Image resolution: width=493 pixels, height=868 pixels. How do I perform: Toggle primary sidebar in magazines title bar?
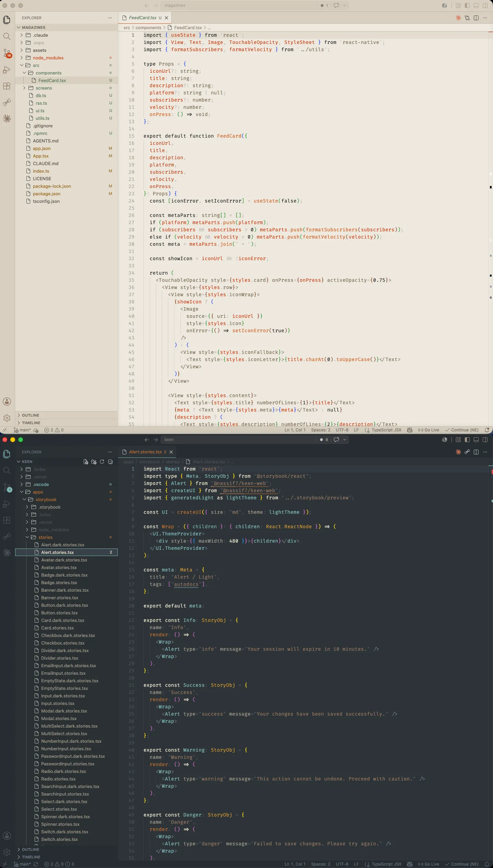(467, 5)
